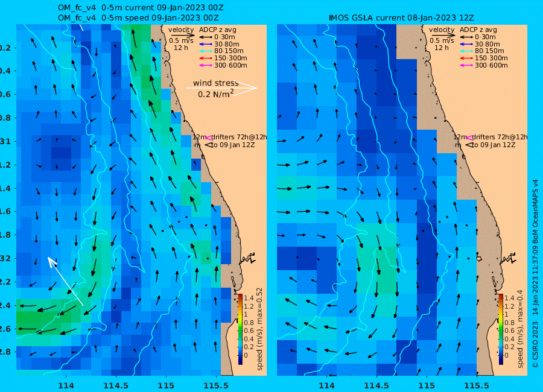Click longitude label 114.5 under left map
Viewport: 543px width, 392px height.
click(x=116, y=386)
